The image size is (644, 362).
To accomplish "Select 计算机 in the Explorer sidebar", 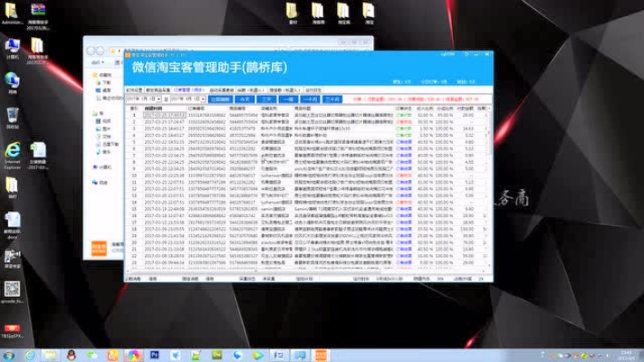I will [x=102, y=167].
